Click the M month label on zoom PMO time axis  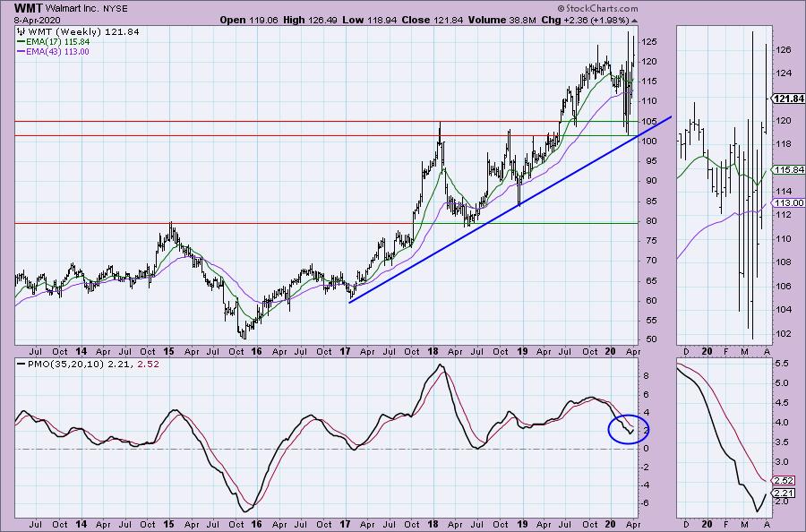click(x=745, y=524)
